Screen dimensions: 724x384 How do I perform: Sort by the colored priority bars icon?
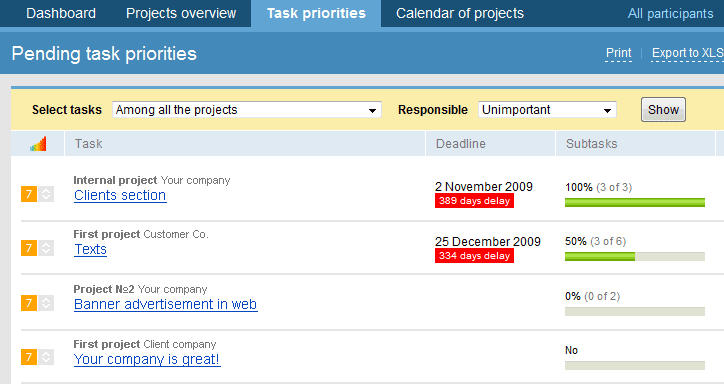pyautogui.click(x=38, y=144)
